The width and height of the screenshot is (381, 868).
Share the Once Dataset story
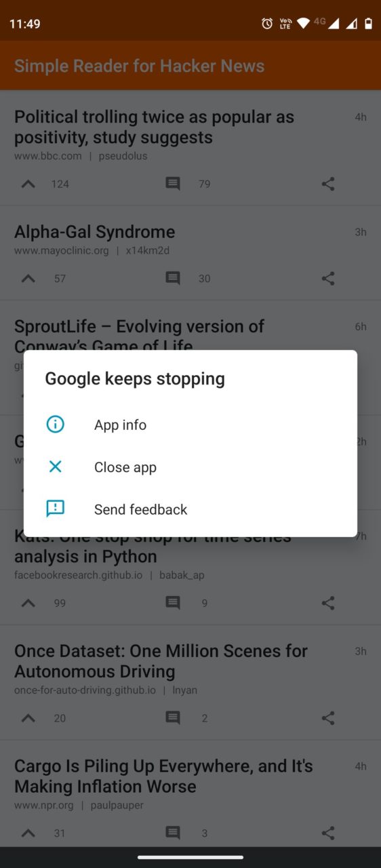(x=328, y=717)
